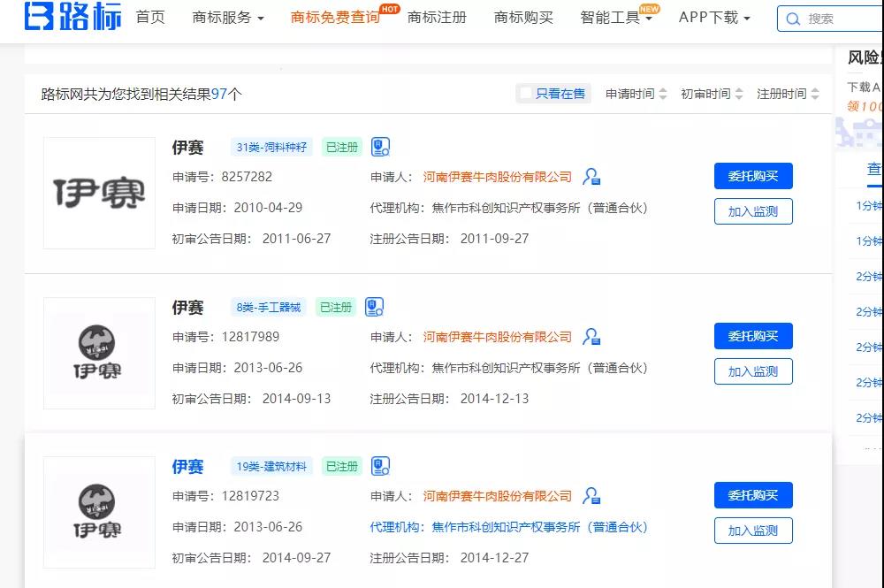This screenshot has height=588, width=884.
Task: Open 商标注册 navigation item
Action: tap(437, 18)
